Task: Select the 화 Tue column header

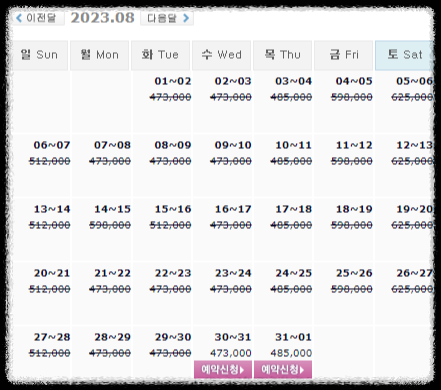Action: [160, 55]
